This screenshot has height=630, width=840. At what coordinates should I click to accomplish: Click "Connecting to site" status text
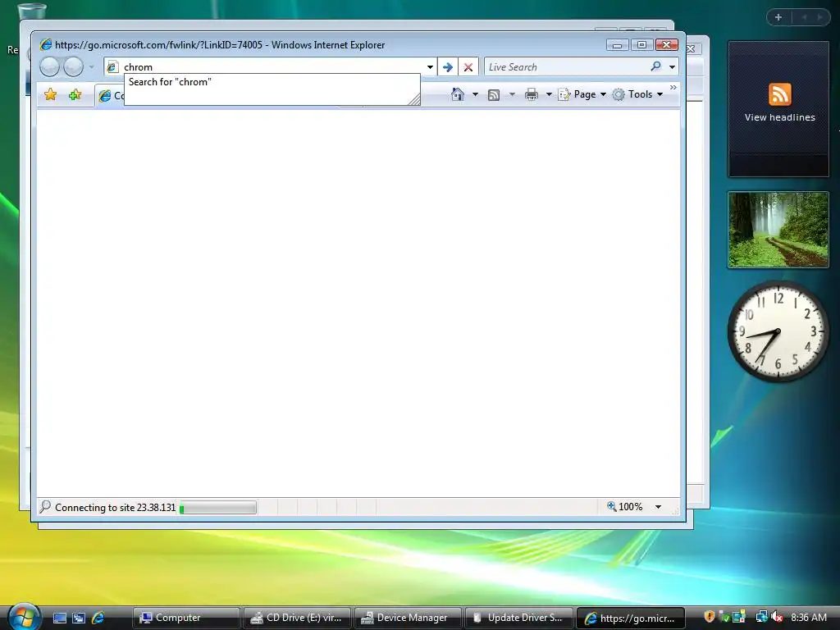[115, 507]
